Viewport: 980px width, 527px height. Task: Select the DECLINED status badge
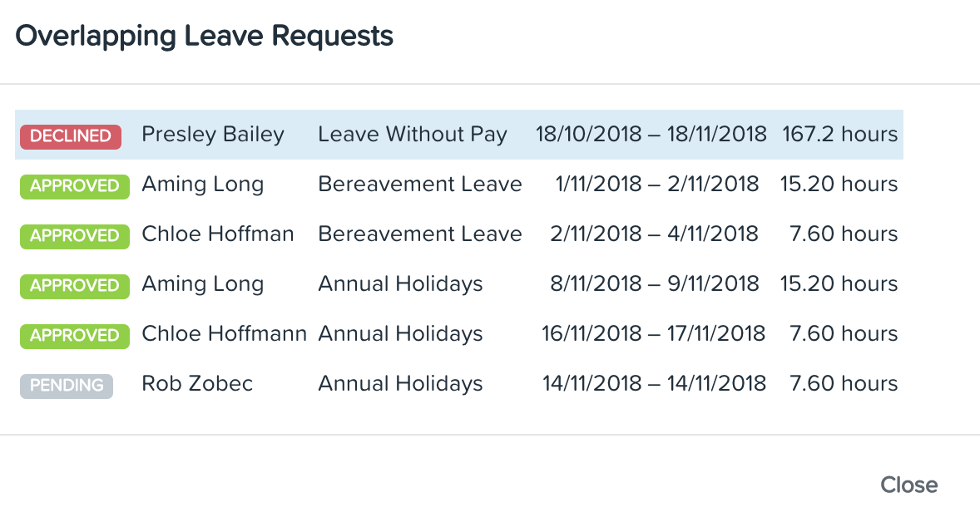tap(71, 136)
